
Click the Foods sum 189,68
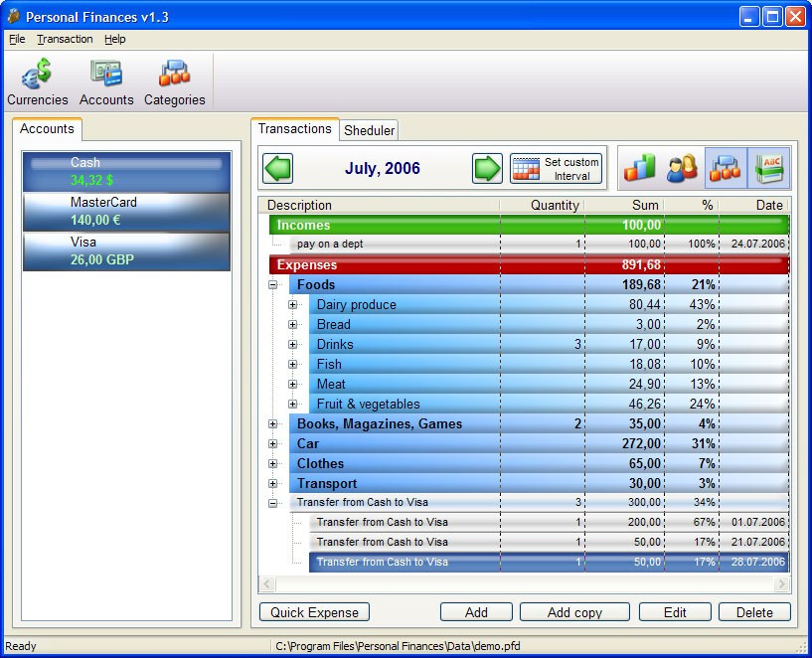(641, 284)
